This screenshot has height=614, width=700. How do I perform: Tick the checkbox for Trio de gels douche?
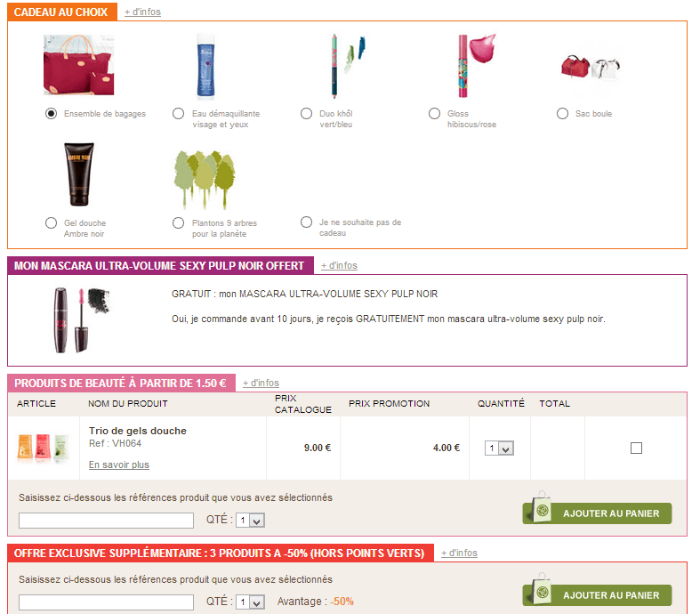click(636, 448)
